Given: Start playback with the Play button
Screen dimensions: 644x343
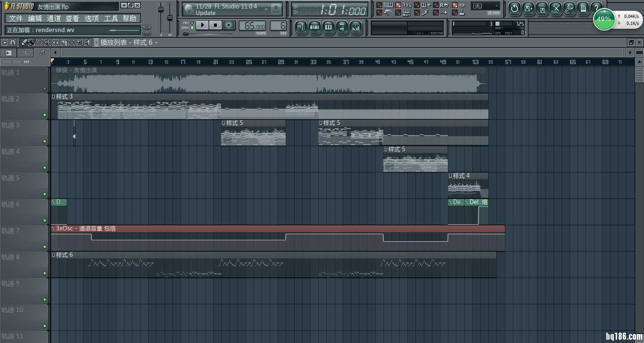Looking at the screenshot, I should point(203,25).
